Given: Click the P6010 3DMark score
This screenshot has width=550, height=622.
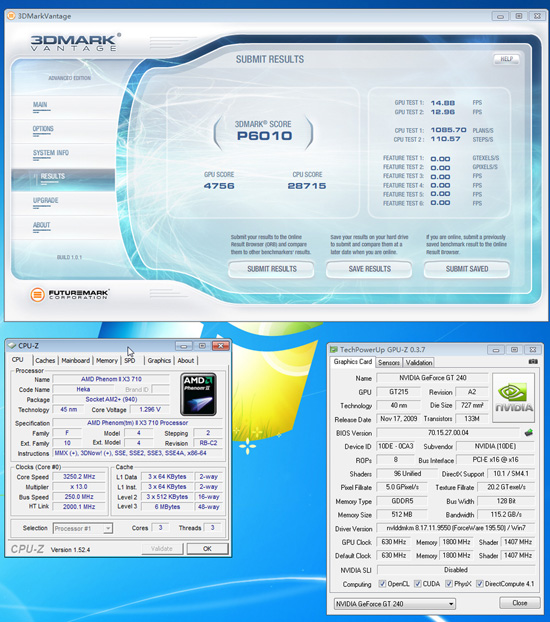Looking at the screenshot, I should click(264, 136).
